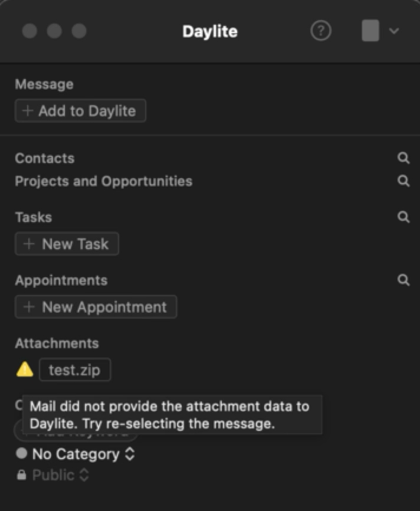Create a New Task
This screenshot has width=420, height=511.
67,244
